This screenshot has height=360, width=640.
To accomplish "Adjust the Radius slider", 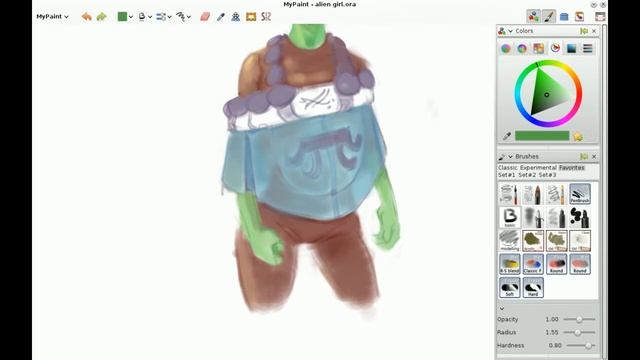I will [579, 332].
